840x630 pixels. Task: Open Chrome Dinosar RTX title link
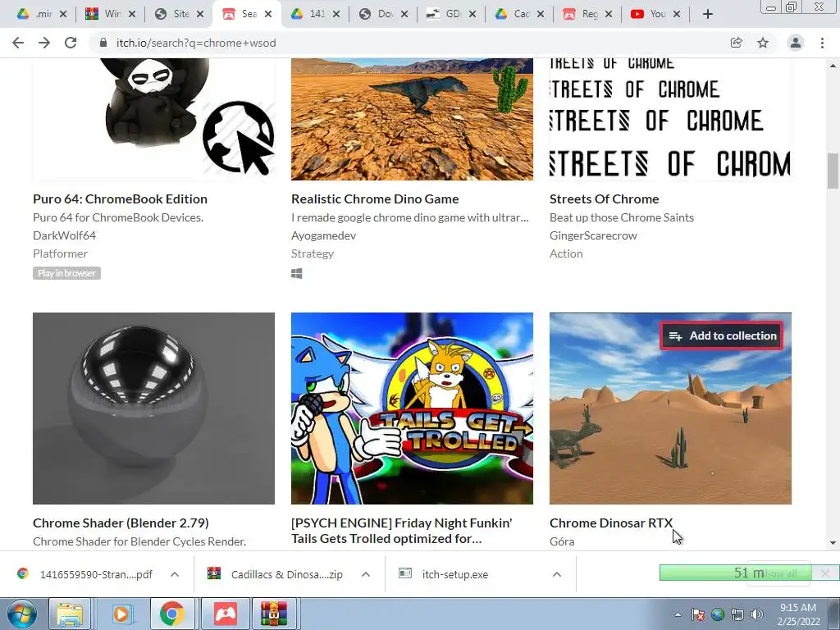coord(610,523)
